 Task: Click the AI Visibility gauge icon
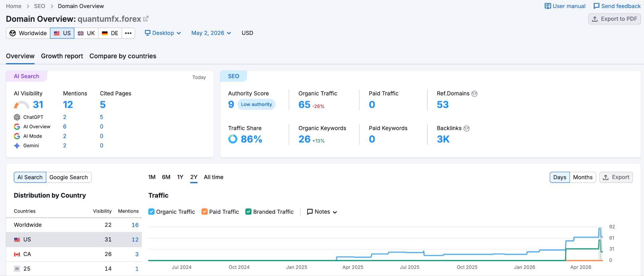[21, 105]
